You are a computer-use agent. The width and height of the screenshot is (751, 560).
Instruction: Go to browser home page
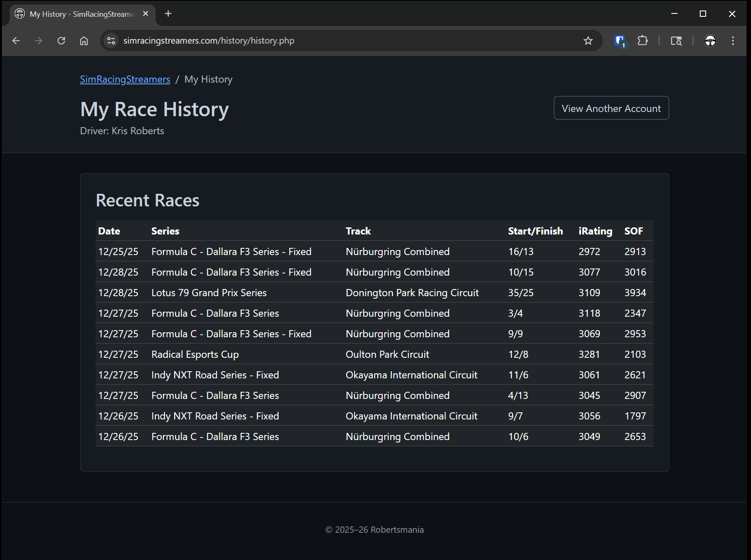click(84, 41)
